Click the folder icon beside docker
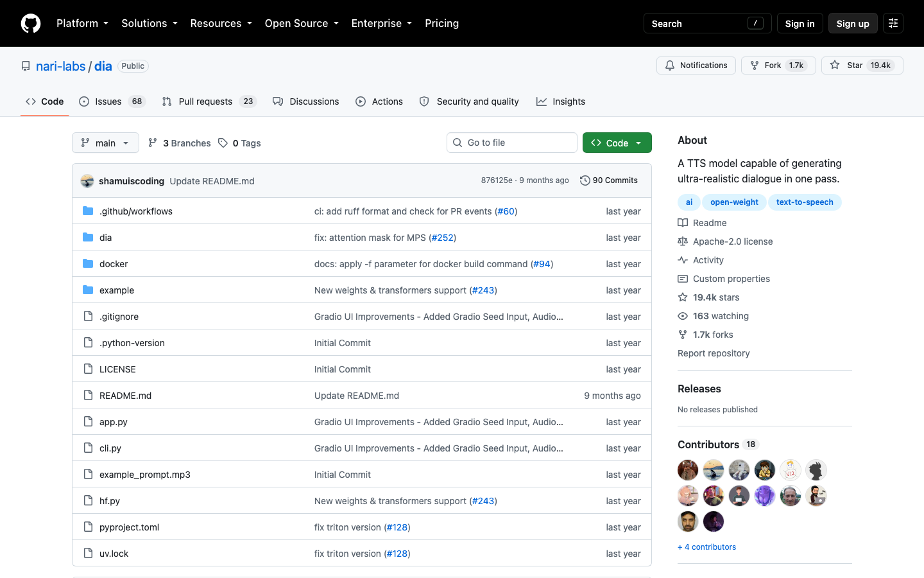924x578 pixels. tap(88, 264)
